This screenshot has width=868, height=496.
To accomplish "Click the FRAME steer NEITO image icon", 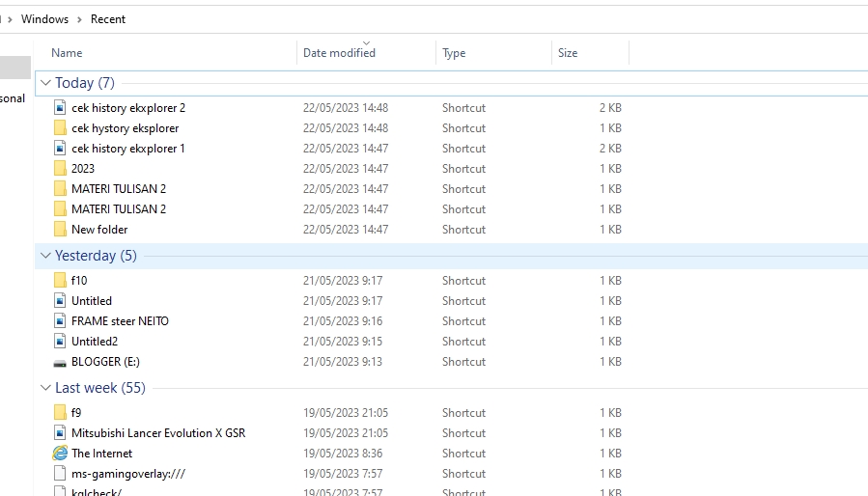I will click(x=60, y=321).
